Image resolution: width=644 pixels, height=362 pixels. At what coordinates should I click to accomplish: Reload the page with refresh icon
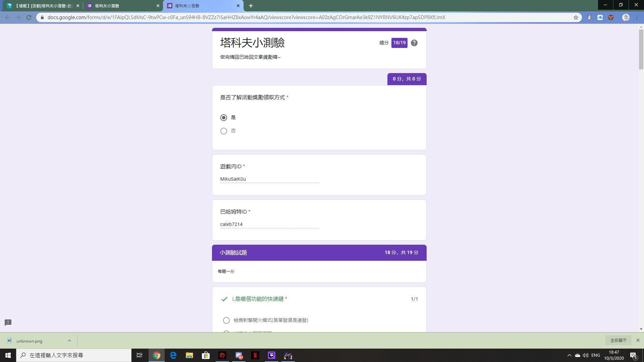point(29,17)
